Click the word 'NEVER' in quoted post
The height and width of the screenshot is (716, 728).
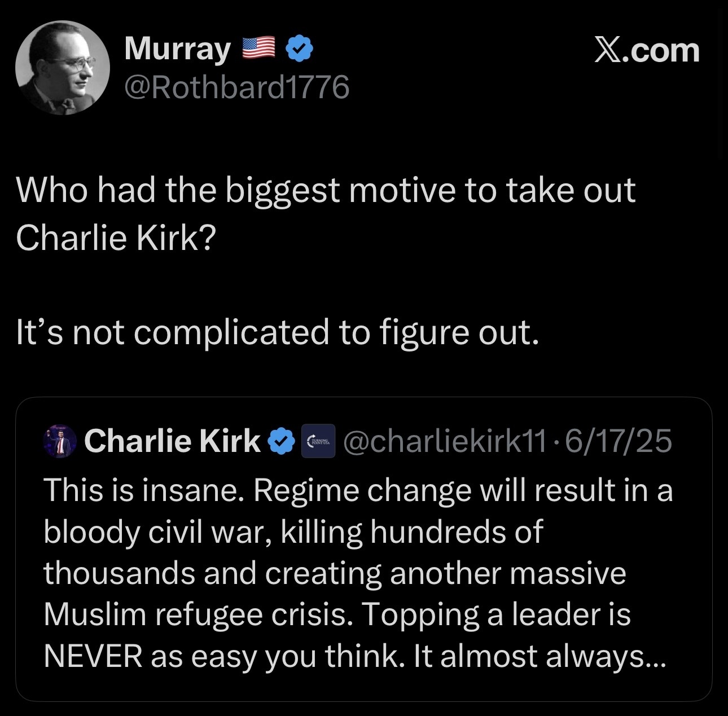[93, 656]
